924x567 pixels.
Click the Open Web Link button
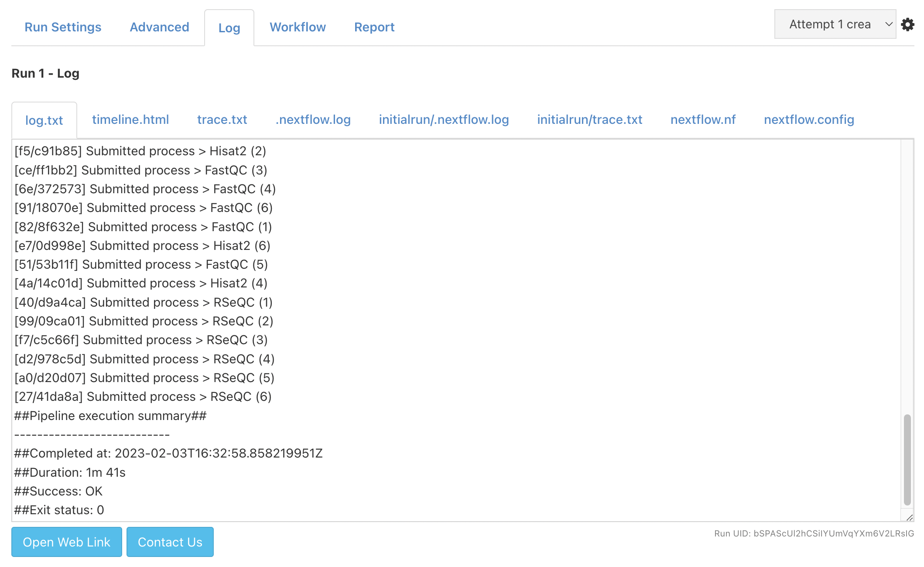pos(67,542)
